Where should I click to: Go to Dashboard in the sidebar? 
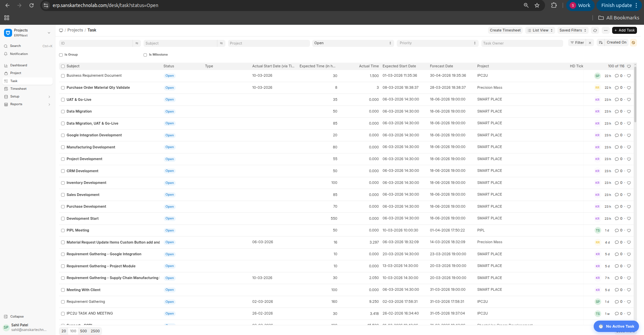pyautogui.click(x=18, y=65)
